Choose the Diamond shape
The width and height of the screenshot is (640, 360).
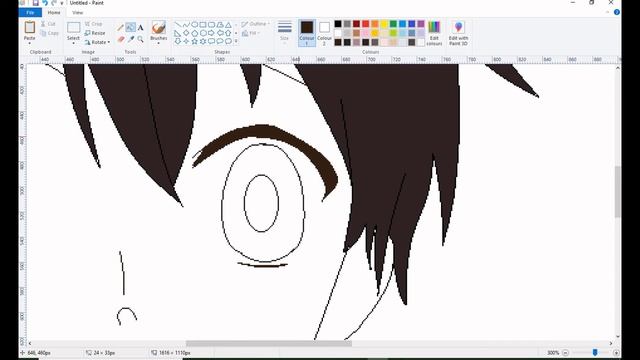click(x=186, y=33)
